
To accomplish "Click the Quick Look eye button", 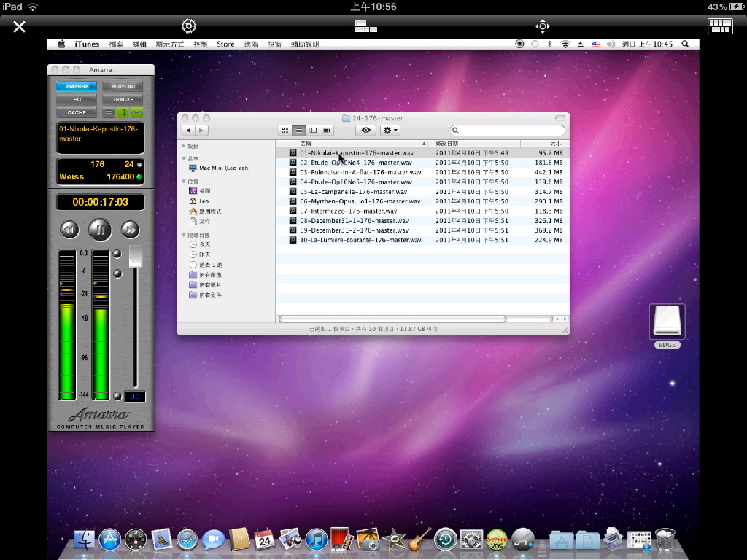I will 365,130.
